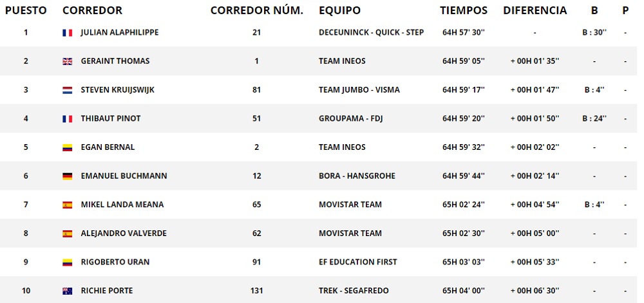Viewport: 644px width, 303px height.
Task: Sort by the TIEMPOS column header
Action: pos(464,10)
